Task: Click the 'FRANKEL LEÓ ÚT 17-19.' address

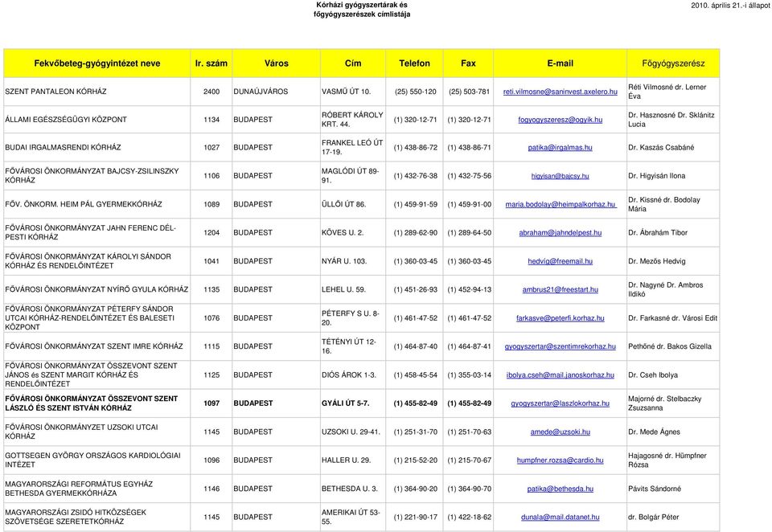Action: click(x=352, y=147)
